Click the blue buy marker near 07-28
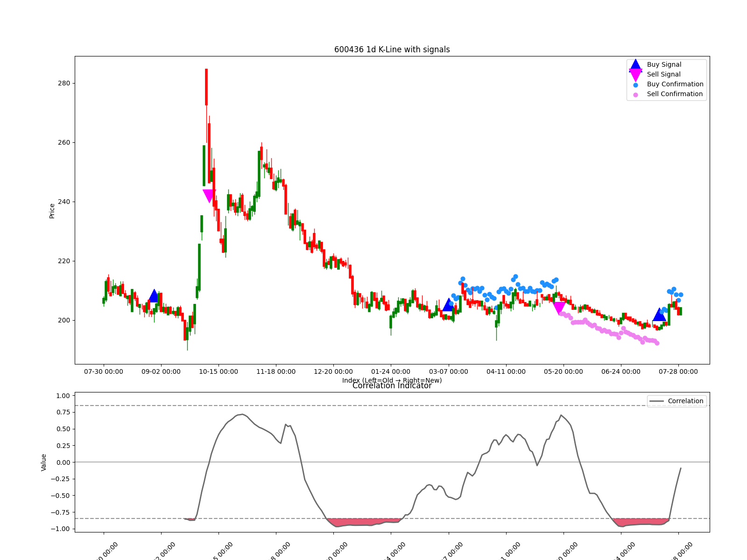The height and width of the screenshot is (560, 747). point(659,315)
